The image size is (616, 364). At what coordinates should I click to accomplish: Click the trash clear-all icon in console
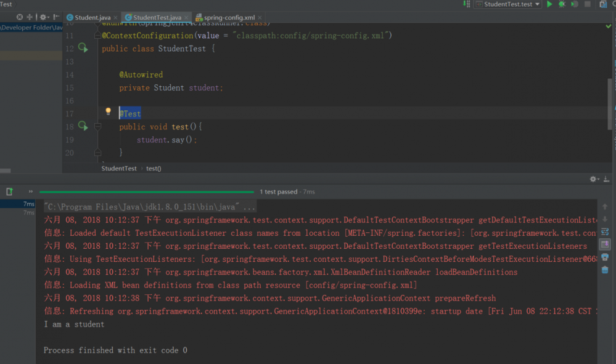tap(605, 269)
